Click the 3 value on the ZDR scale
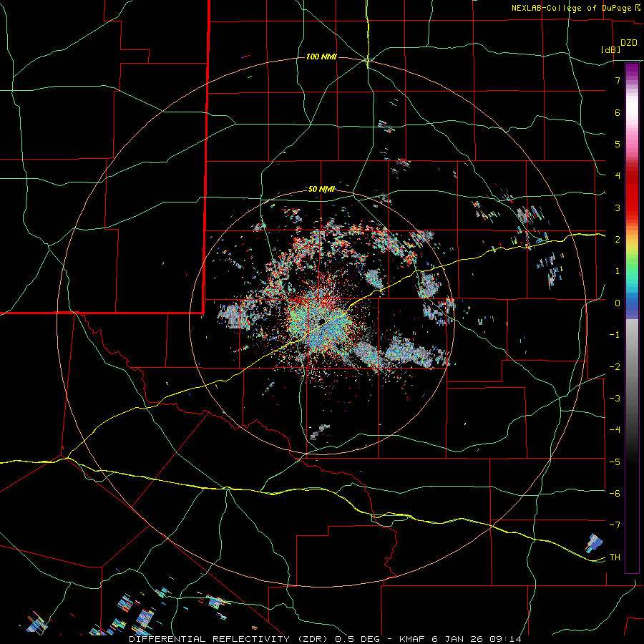The width and height of the screenshot is (644, 644). coord(618,208)
